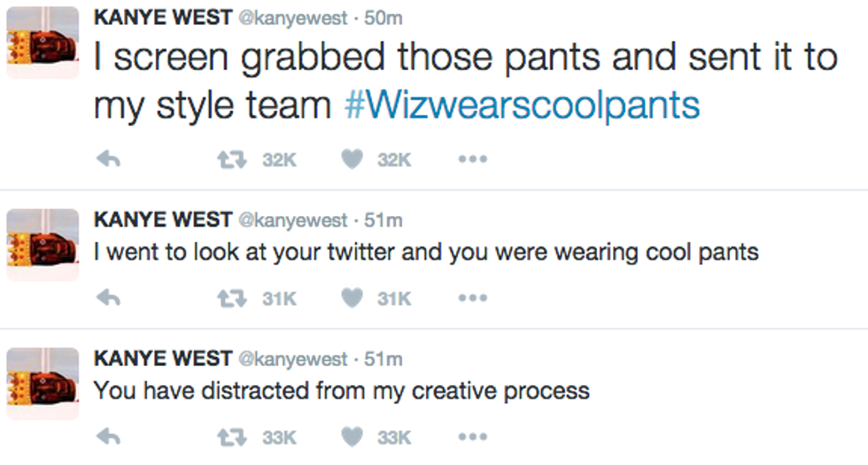Open the #Wizwearscoolpants hashtag link

pos(521,106)
